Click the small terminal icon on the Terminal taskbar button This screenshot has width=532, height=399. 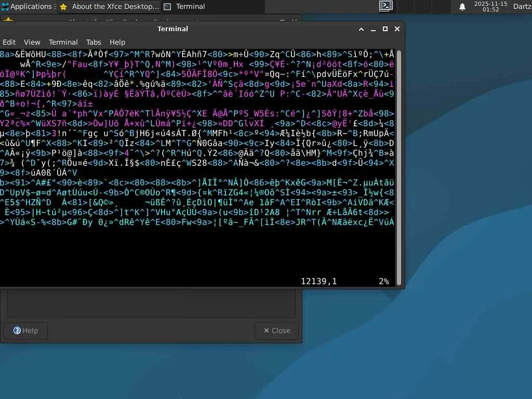point(167,6)
